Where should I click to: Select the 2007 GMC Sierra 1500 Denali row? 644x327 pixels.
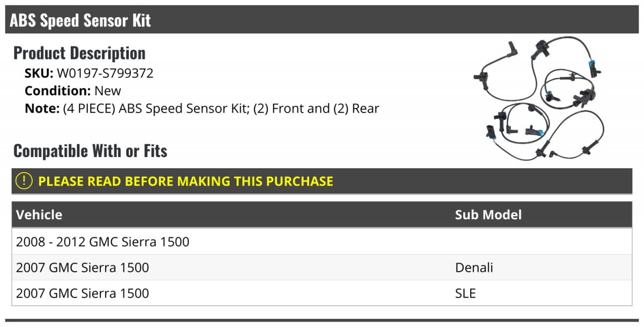(322, 267)
